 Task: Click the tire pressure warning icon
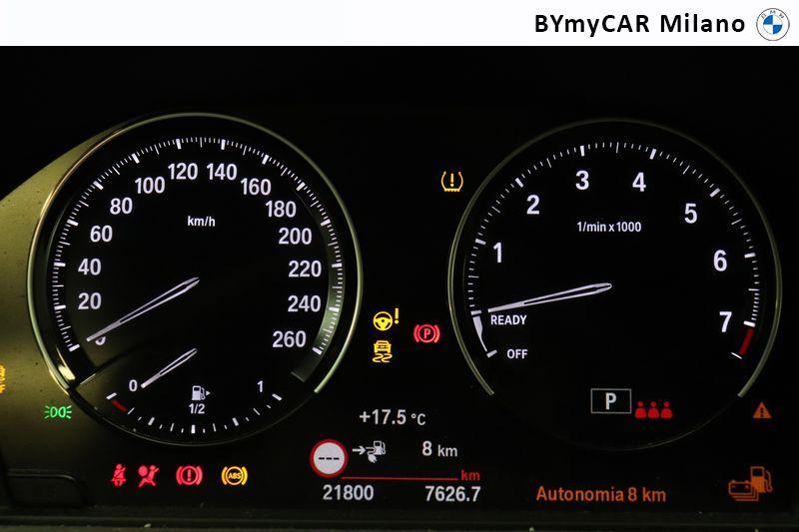tap(452, 182)
